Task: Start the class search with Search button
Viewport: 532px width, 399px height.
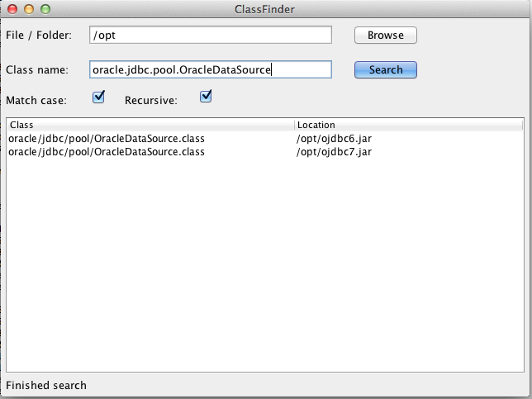Action: point(386,70)
